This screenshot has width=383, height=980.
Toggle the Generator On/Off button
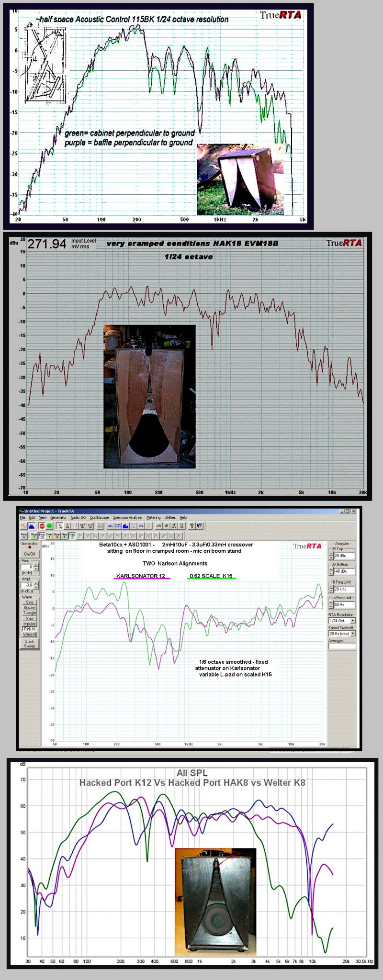30,554
